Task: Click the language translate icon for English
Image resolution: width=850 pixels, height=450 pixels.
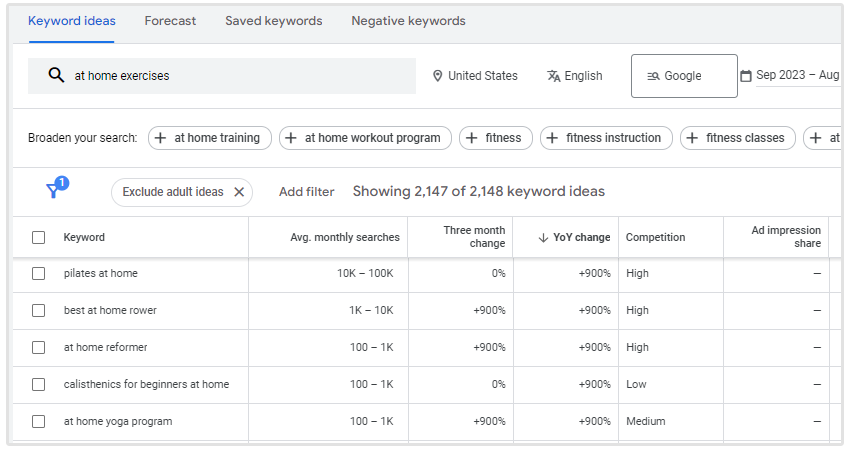Action: tap(554, 76)
